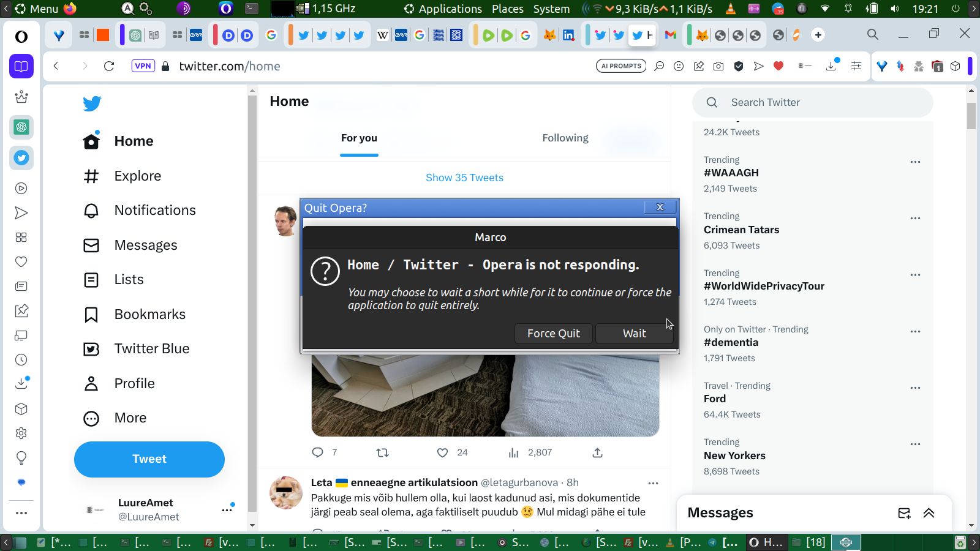Switch to the For you tab
This screenshot has width=980, height=551.
(359, 138)
